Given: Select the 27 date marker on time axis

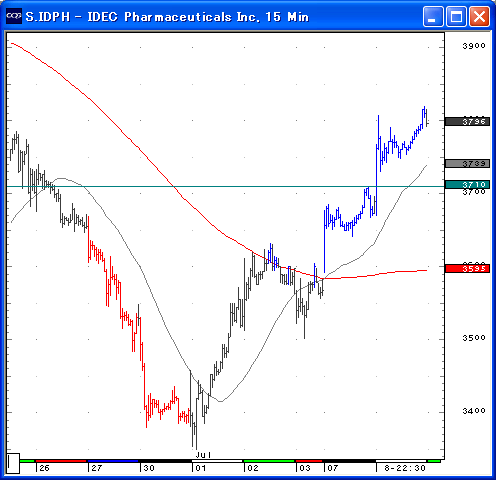Looking at the screenshot, I should (97, 468).
